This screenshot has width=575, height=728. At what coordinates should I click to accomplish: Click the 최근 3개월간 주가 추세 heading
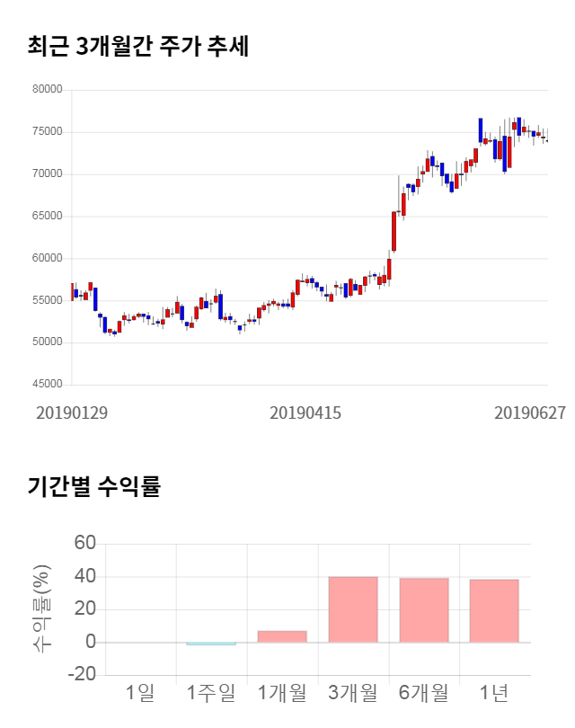coord(138,47)
